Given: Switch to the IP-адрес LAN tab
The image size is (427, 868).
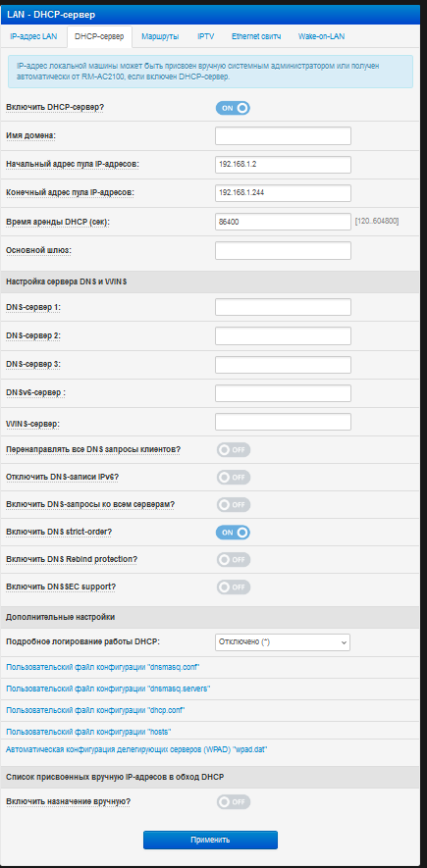Looking at the screenshot, I should click(33, 37).
